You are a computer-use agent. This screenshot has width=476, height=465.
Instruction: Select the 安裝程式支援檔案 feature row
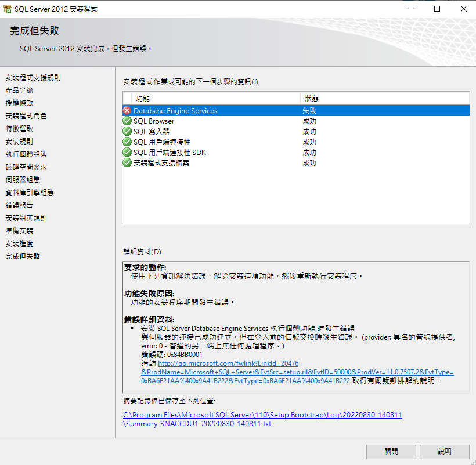pyautogui.click(x=296, y=163)
